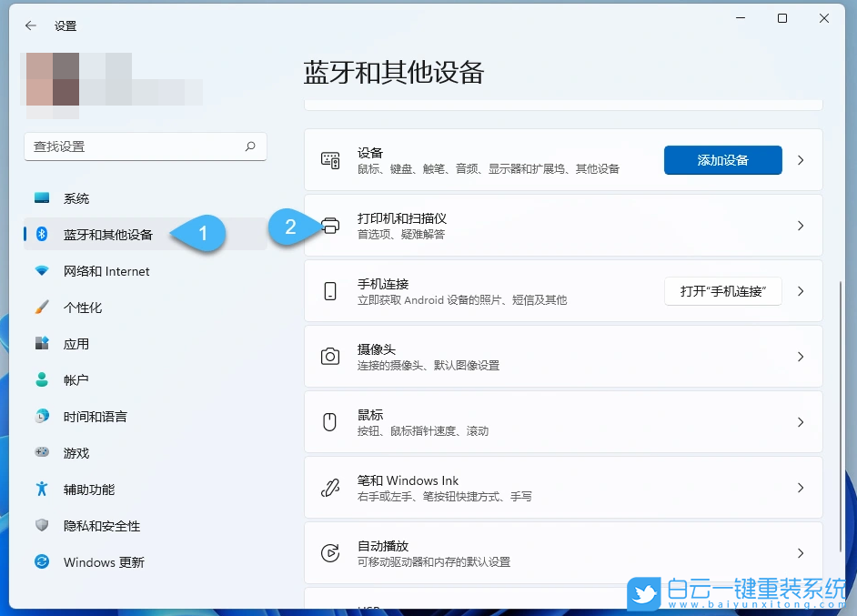Click the 添加设备 button

[722, 160]
